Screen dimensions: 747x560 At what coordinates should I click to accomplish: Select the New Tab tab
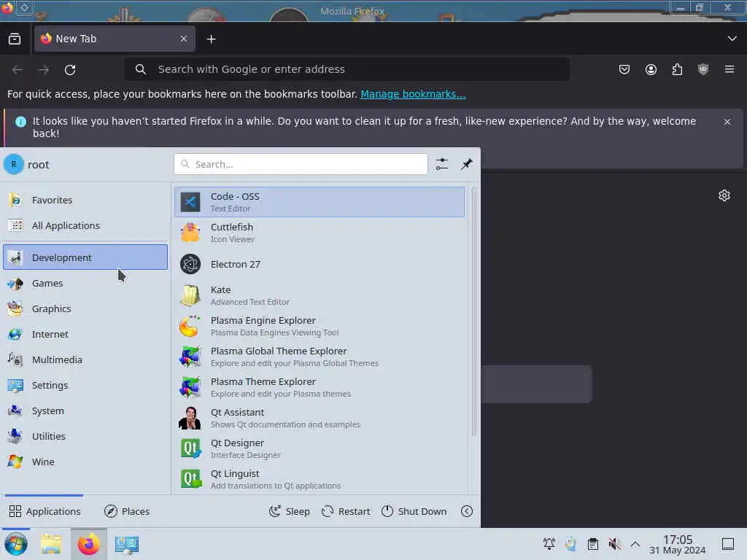(115, 39)
